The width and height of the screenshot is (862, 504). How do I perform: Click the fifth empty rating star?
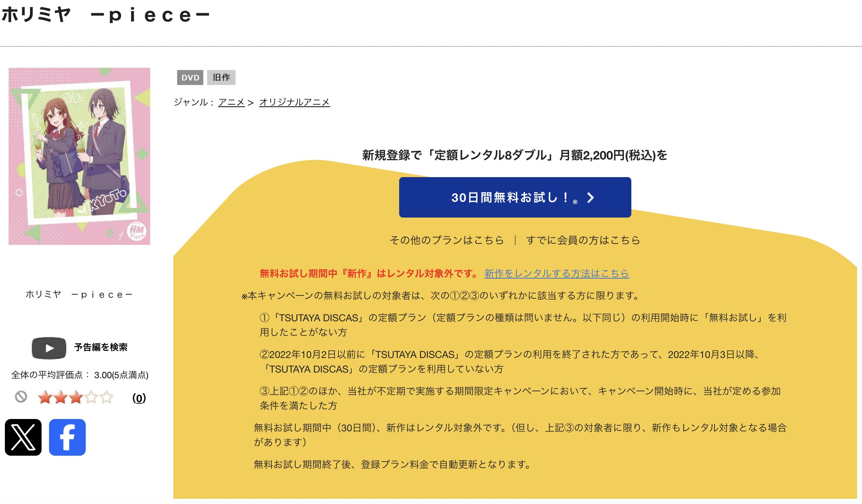107,397
